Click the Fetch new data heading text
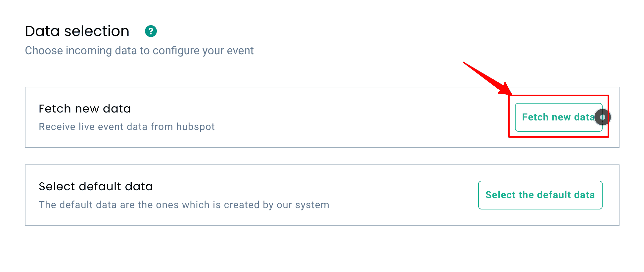Viewport: 644px width, 272px height. pos(85,109)
